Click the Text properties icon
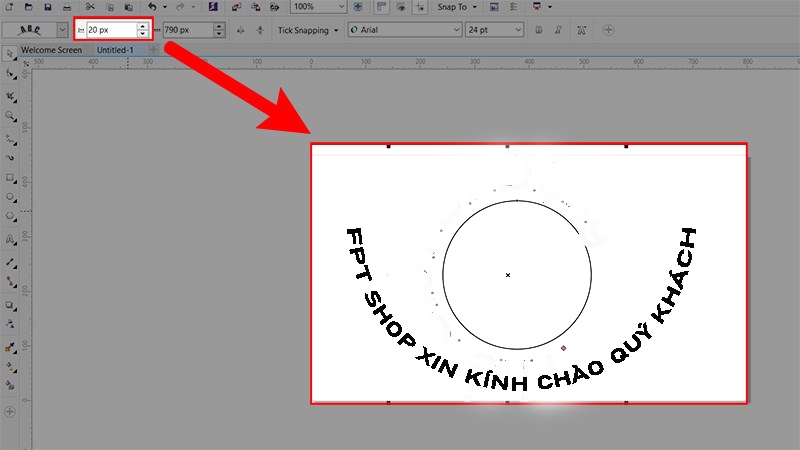800x450 pixels. tap(581, 30)
